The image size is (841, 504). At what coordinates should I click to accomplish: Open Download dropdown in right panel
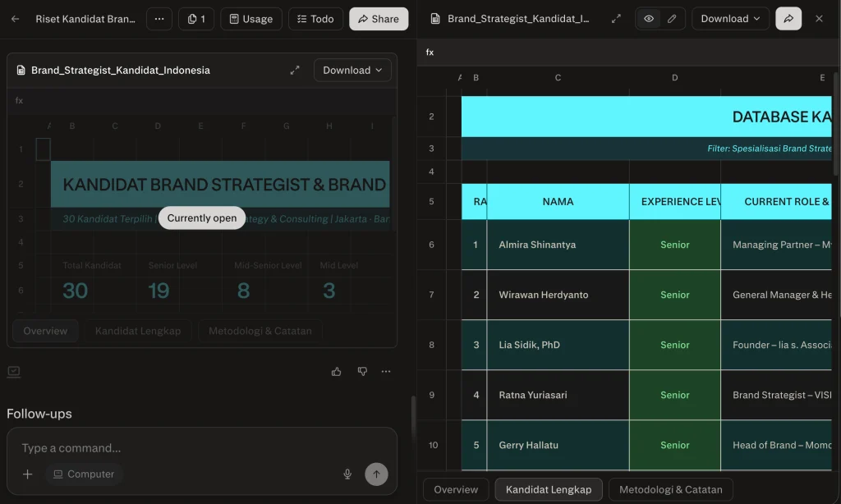click(x=730, y=19)
